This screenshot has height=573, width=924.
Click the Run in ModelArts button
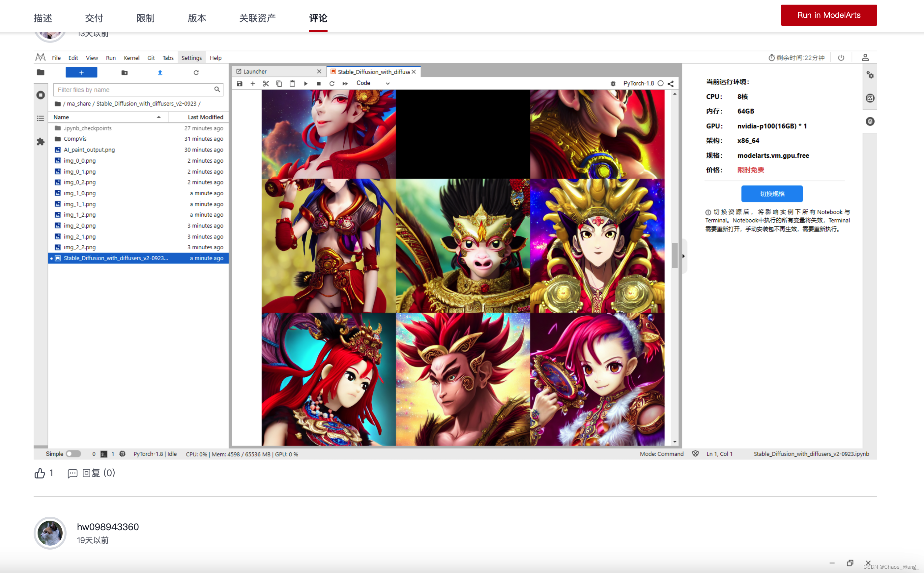[x=828, y=15]
